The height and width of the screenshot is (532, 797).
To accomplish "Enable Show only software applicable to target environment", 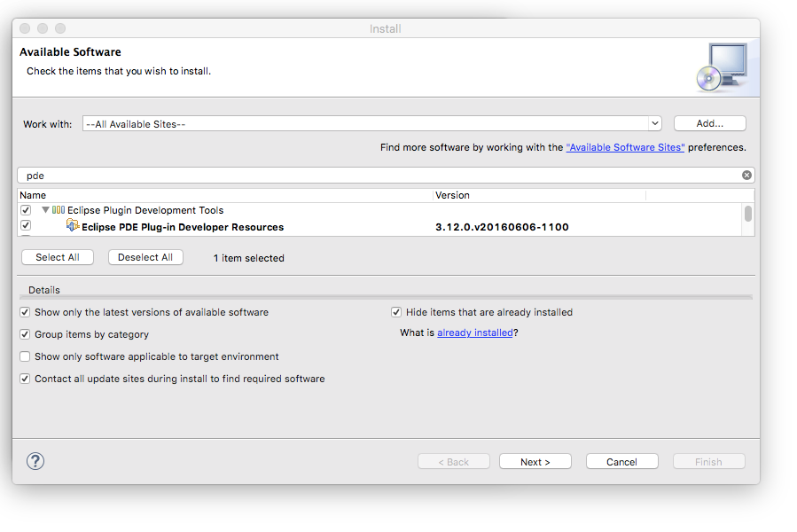I will (x=25, y=356).
